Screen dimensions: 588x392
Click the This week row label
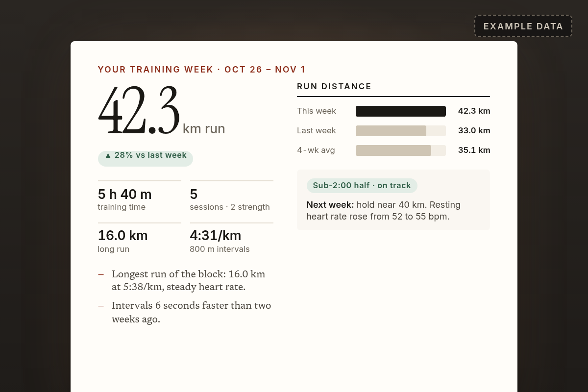coord(317,111)
